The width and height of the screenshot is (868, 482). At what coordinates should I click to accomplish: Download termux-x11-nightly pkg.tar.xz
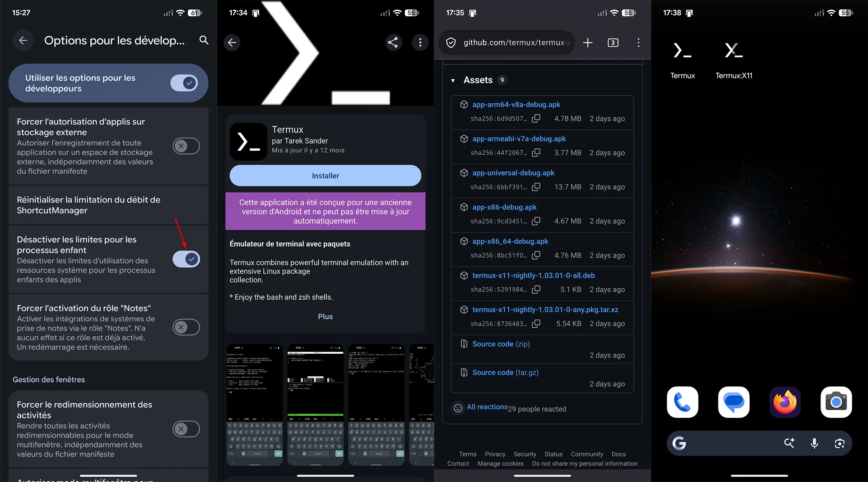[545, 310]
